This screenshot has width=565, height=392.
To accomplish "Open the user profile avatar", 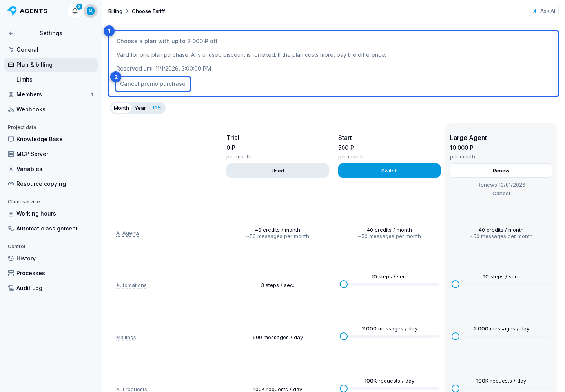I will pyautogui.click(x=91, y=11).
